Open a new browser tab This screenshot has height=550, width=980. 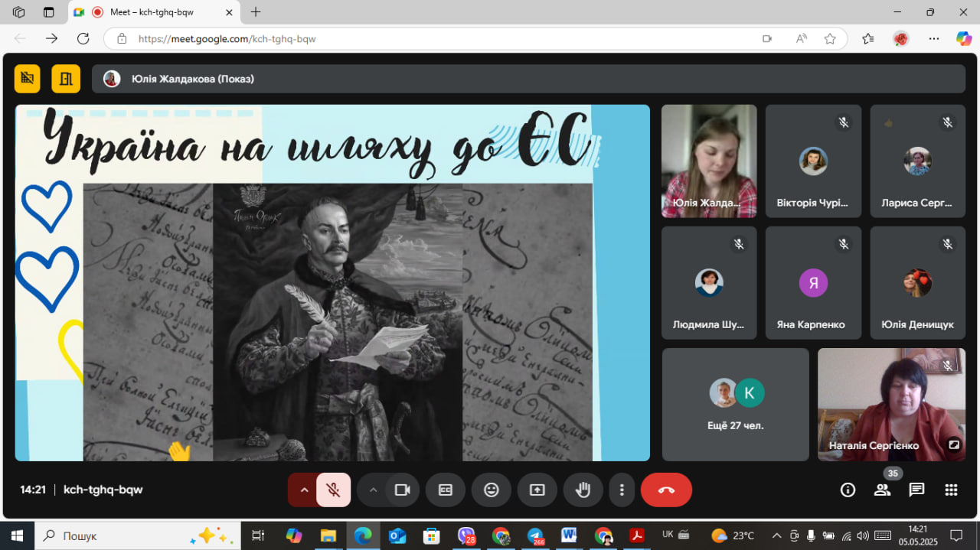click(x=256, y=12)
